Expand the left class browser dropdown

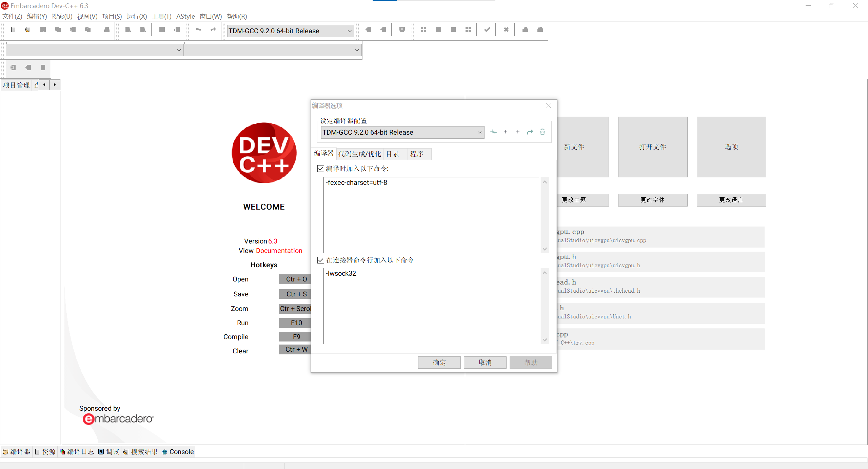[179, 50]
